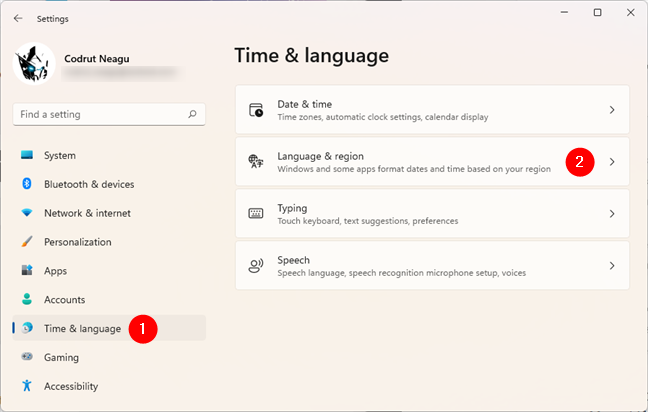Click the Speech title text

point(293,260)
